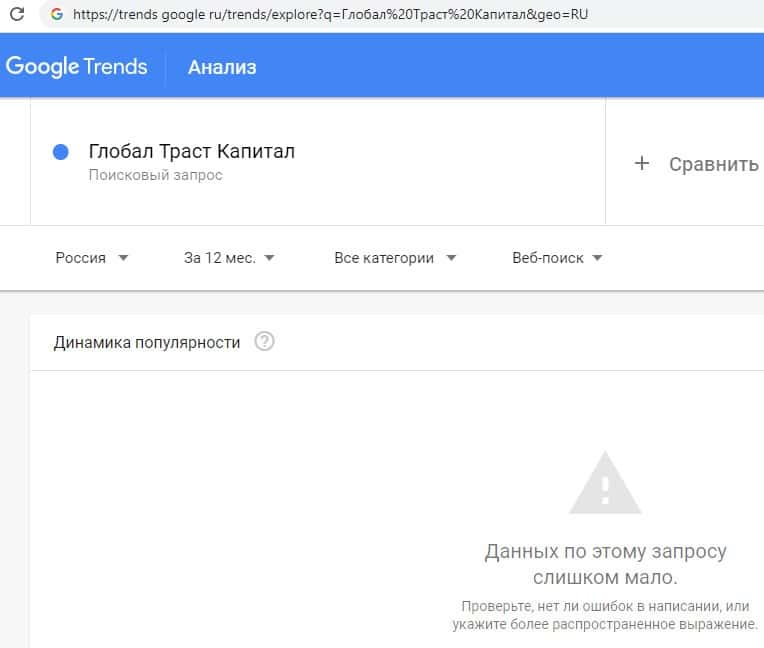The width and height of the screenshot is (764, 648).
Task: Click the Поисковый запрос label
Action: pyautogui.click(x=155, y=176)
